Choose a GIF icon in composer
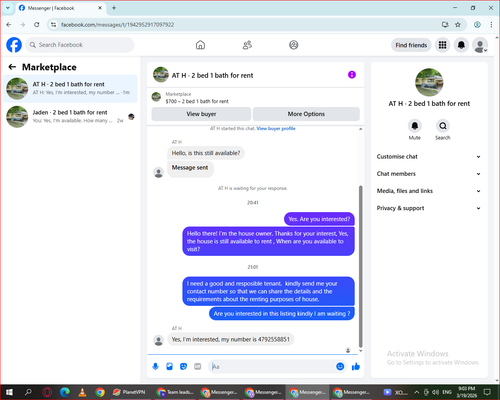The height and width of the screenshot is (400, 500). pyautogui.click(x=198, y=367)
